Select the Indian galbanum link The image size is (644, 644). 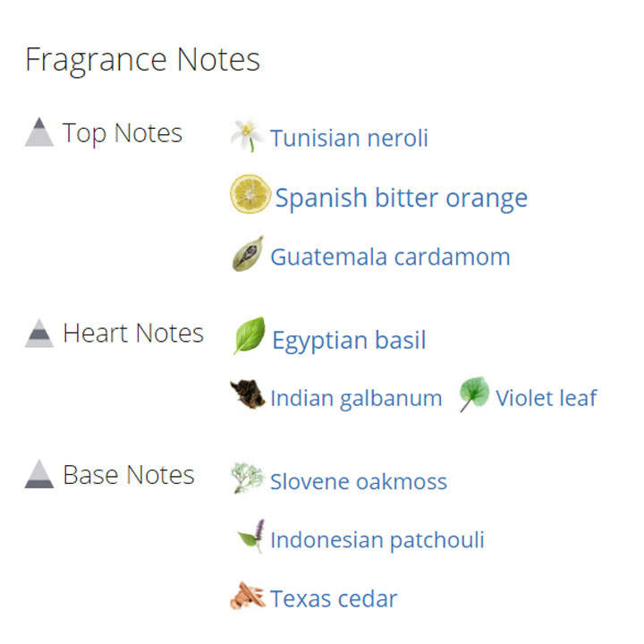point(356,398)
